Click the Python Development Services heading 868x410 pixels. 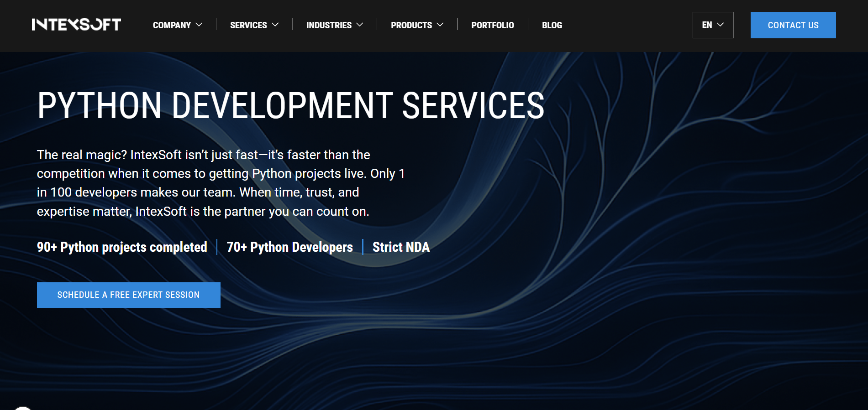pyautogui.click(x=290, y=106)
